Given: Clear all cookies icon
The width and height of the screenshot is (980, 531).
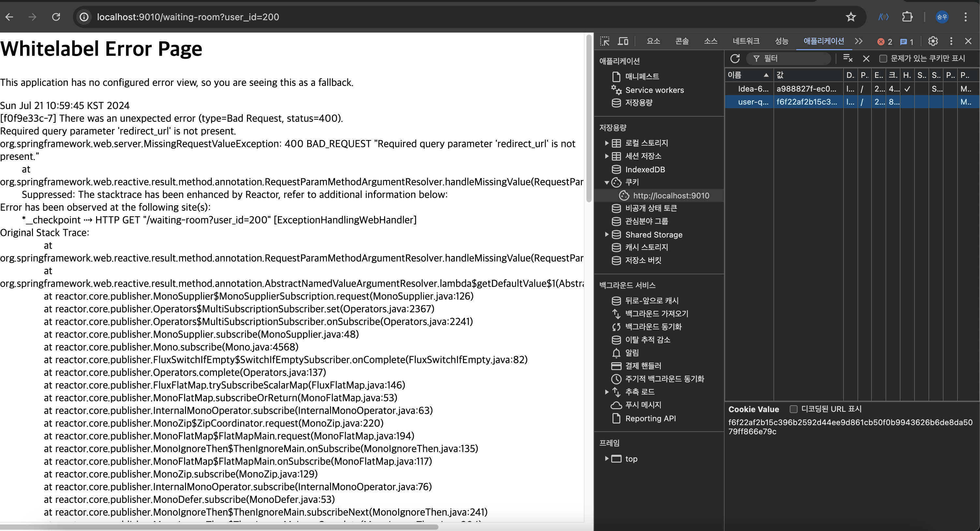Looking at the screenshot, I should click(x=848, y=59).
